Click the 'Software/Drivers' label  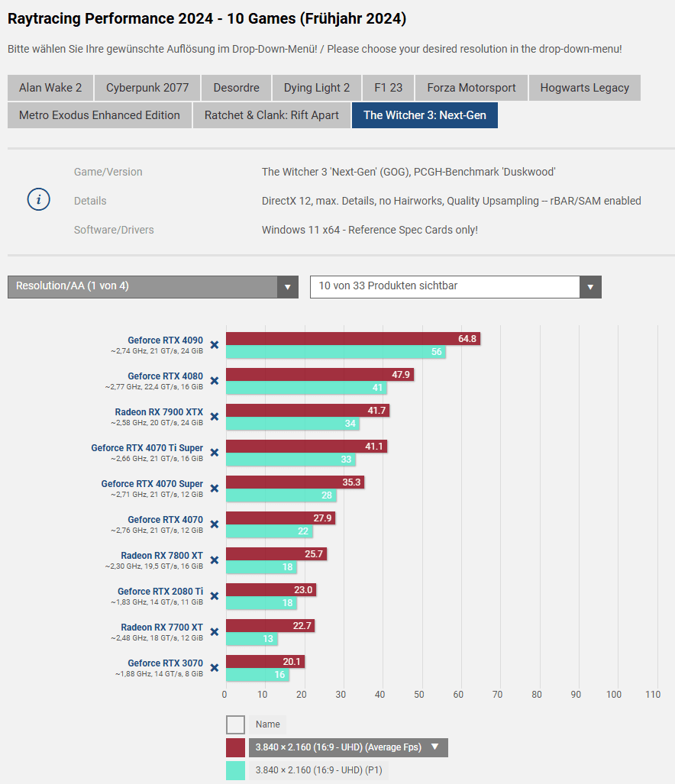(x=114, y=230)
